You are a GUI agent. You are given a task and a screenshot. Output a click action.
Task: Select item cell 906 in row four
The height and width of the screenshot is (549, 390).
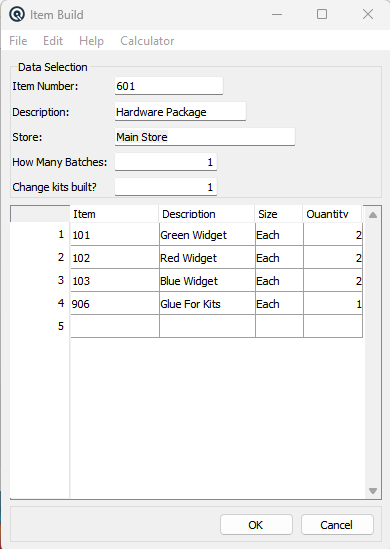[115, 304]
